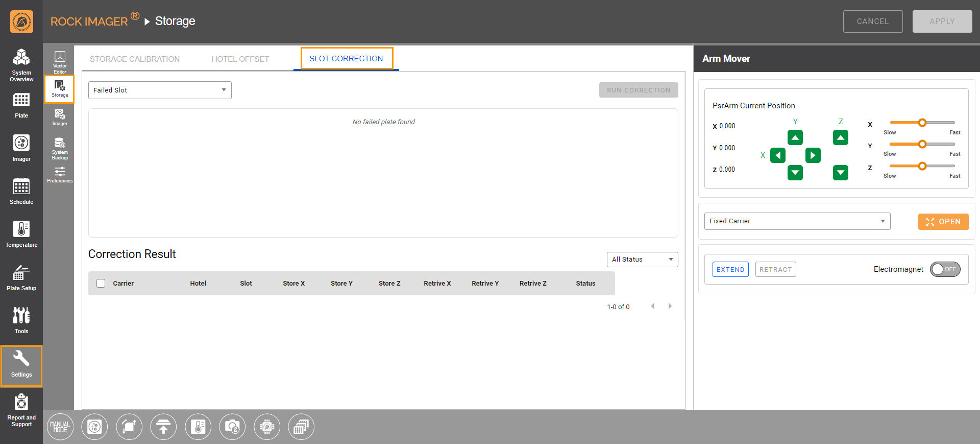Screen dimensions: 980x444
Task: Expand the Failed Slot dropdown
Action: [x=160, y=90]
